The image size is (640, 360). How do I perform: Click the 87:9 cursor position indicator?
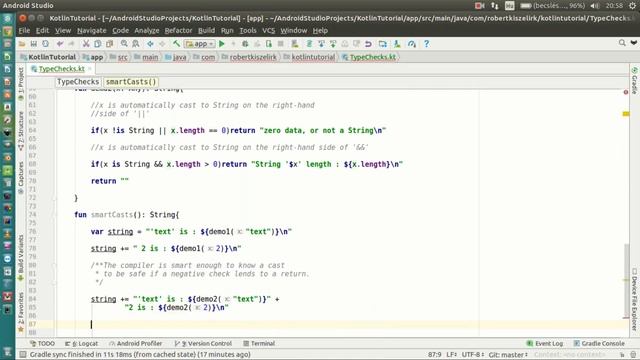(434, 355)
